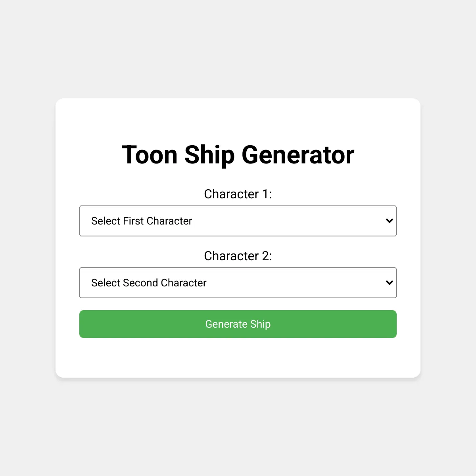The width and height of the screenshot is (476, 476).
Task: Click "Select Second Character" placeholder text
Action: [x=149, y=283]
